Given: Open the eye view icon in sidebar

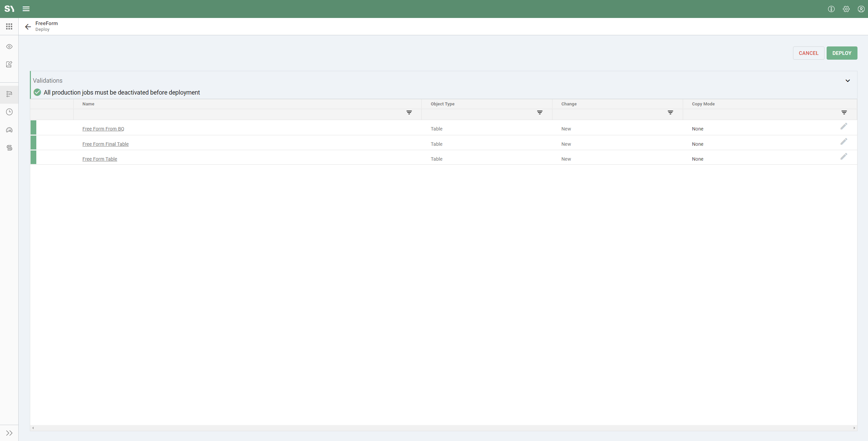Looking at the screenshot, I should [x=9, y=47].
